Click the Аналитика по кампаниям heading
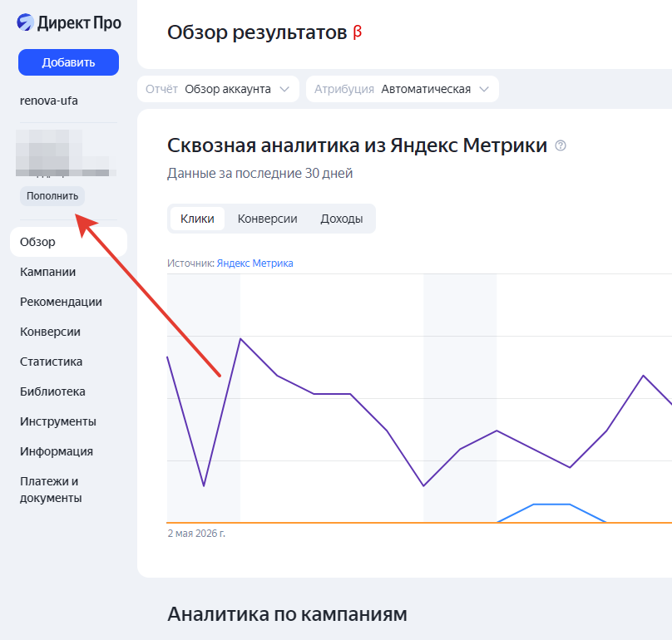Viewport: 672px width, 640px height. coord(287,614)
